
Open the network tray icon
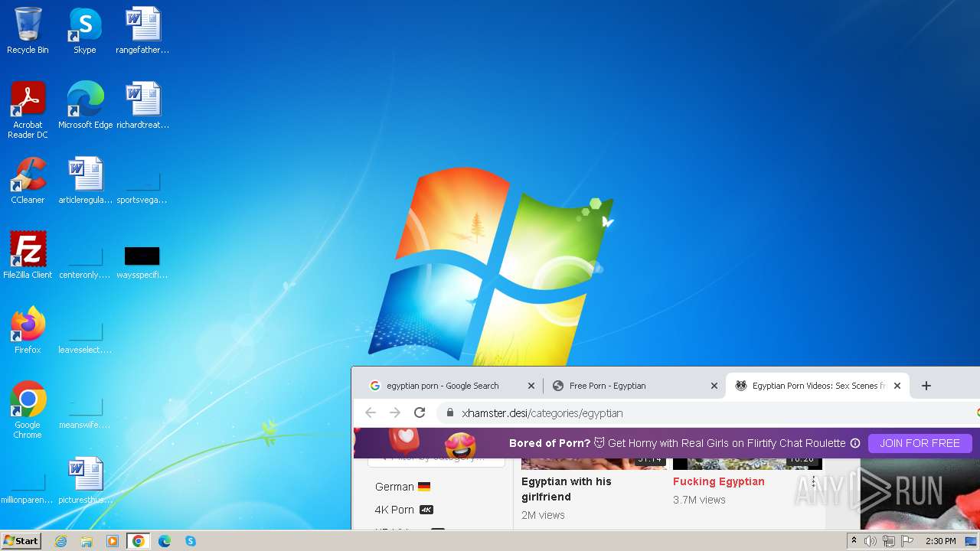pos(889,541)
